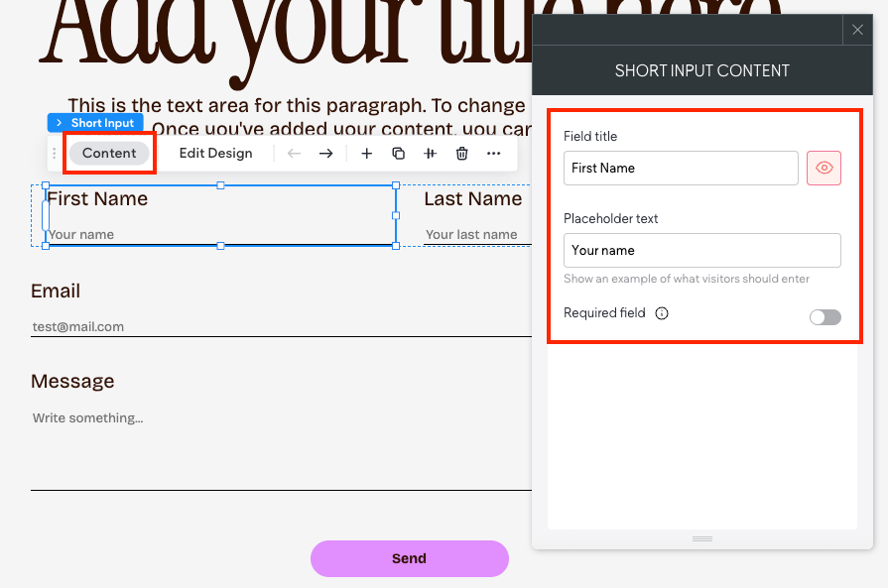The image size is (888, 588).
Task: Click the panel's bottom resize handle
Action: click(x=702, y=538)
